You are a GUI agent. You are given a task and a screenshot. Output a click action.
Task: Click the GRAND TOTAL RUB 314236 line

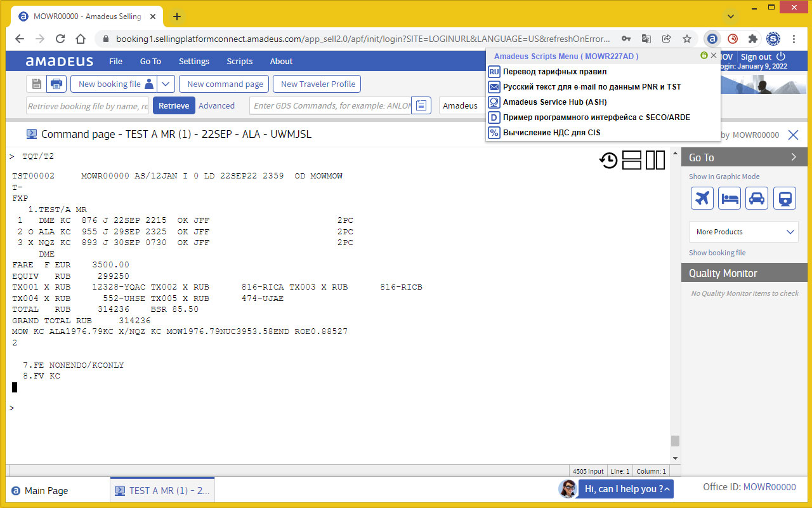coord(81,321)
